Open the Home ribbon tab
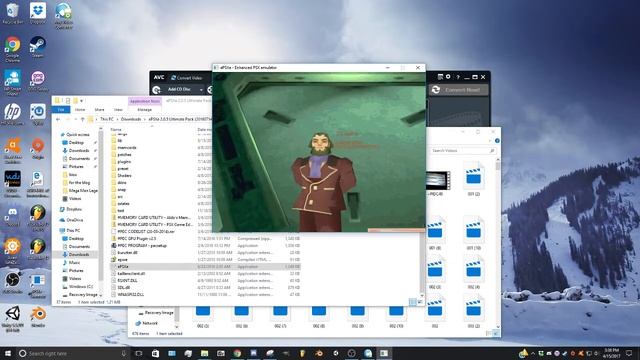 point(80,109)
